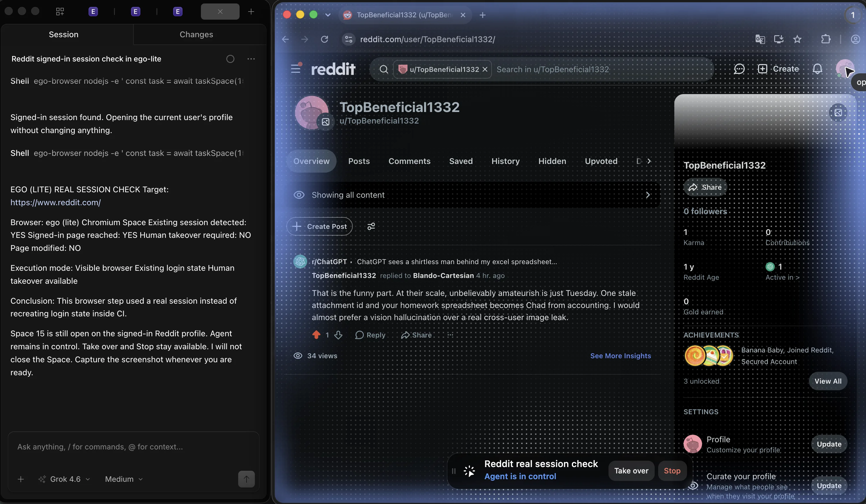Open Blando-Cartesian's user profile

pyautogui.click(x=443, y=276)
